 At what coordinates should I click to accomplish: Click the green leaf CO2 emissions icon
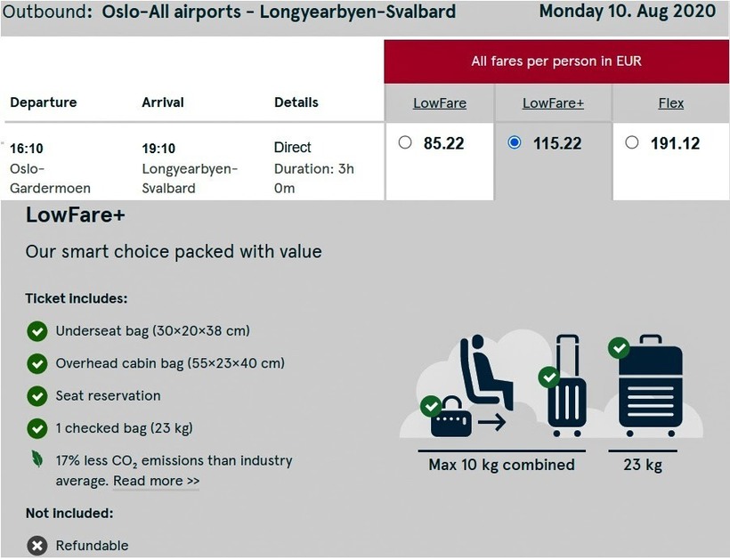[x=36, y=460]
